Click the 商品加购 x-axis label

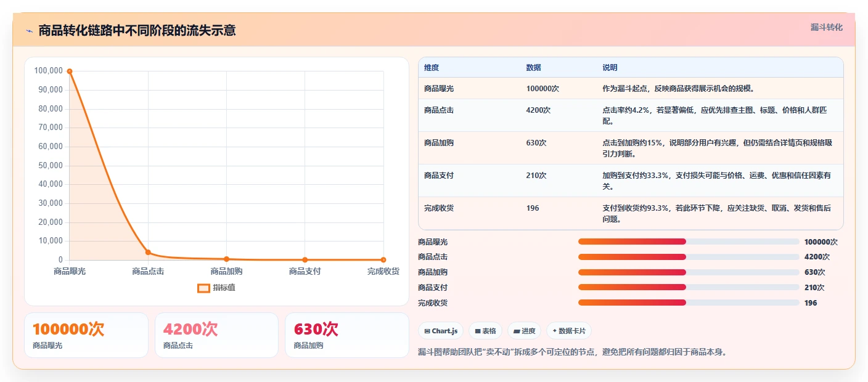226,271
